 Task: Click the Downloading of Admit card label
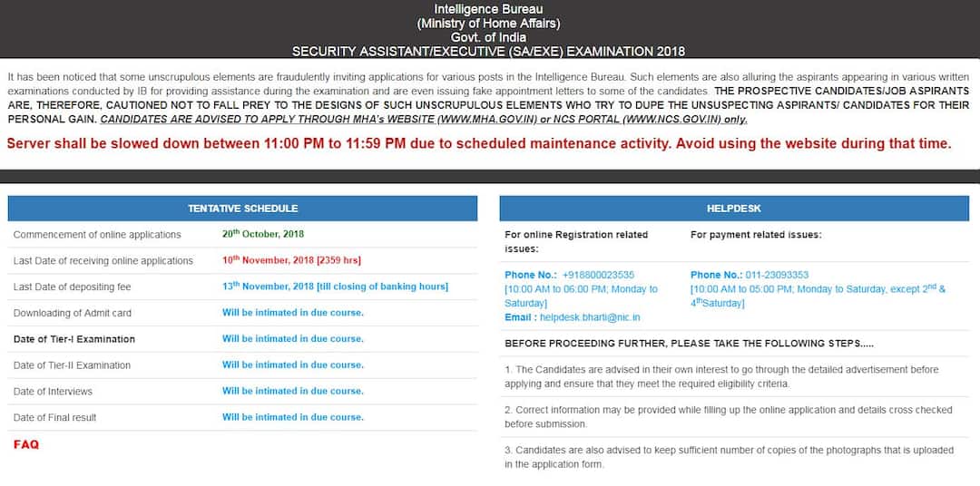tap(73, 313)
